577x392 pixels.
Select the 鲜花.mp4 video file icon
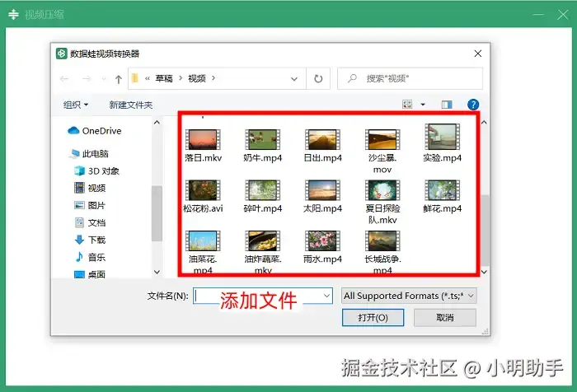point(443,190)
